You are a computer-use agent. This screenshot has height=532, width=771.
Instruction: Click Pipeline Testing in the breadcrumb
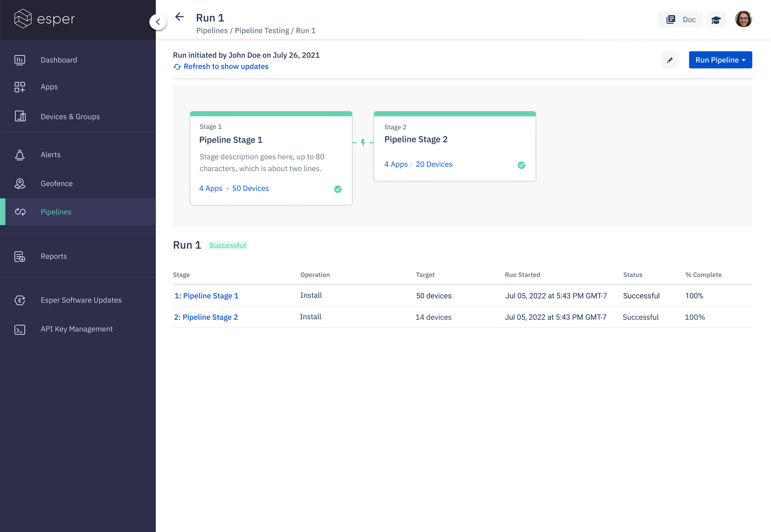[262, 31]
